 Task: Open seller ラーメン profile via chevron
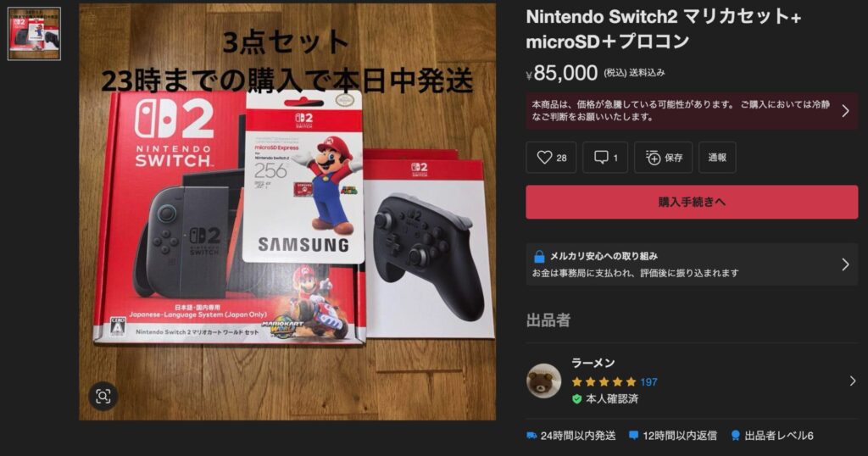tap(853, 381)
